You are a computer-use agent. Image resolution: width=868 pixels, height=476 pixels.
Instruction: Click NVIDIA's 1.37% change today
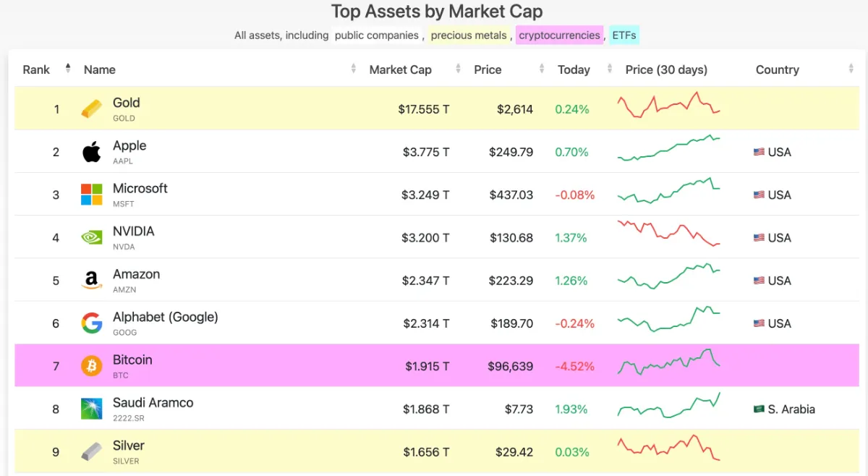coord(571,237)
